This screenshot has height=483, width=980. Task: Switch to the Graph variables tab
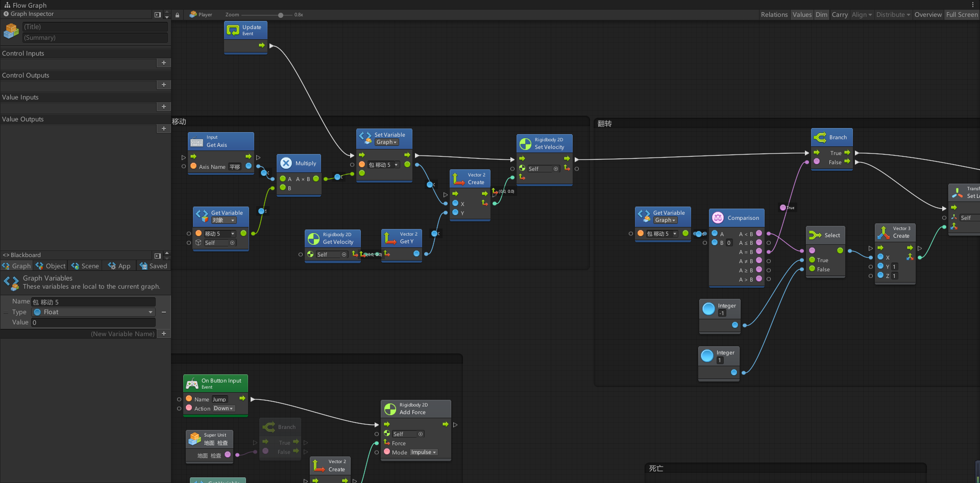tap(16, 266)
